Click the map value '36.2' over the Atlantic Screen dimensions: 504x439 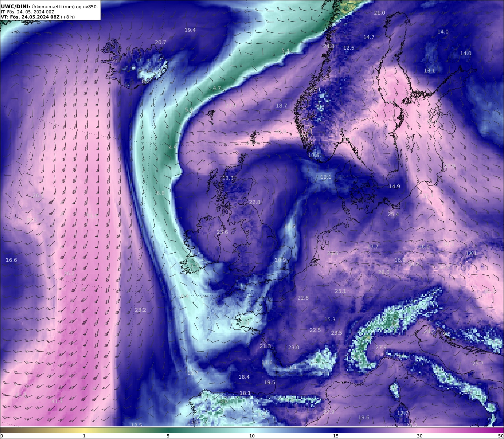[x=69, y=274]
